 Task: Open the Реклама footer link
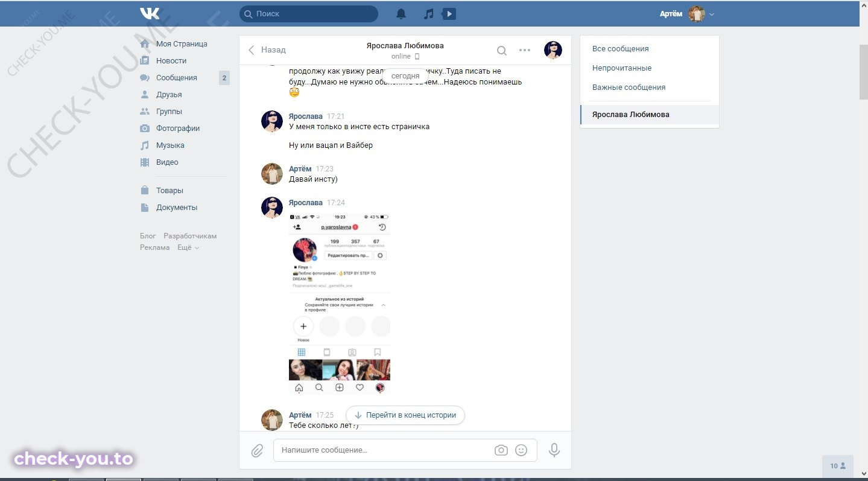click(155, 247)
